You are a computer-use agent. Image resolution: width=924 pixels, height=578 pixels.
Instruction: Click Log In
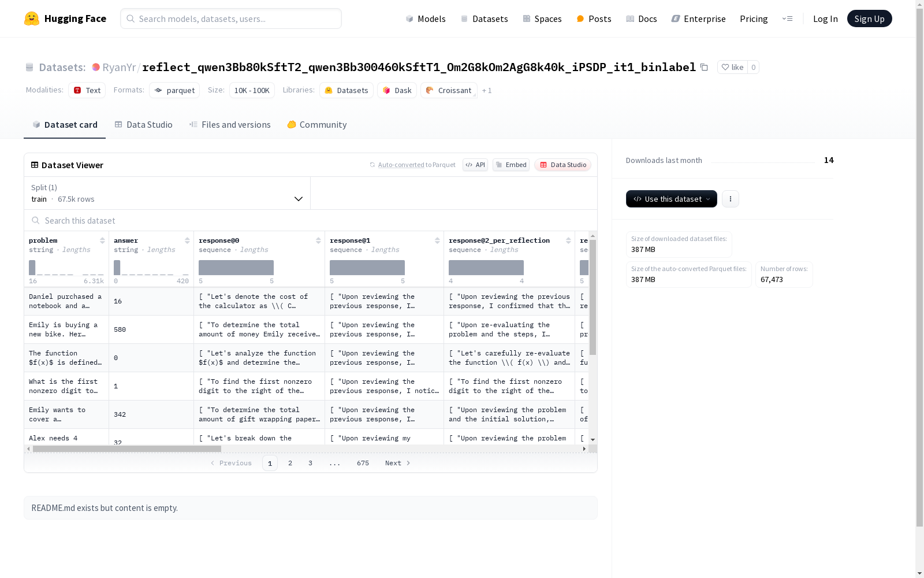coord(825,18)
